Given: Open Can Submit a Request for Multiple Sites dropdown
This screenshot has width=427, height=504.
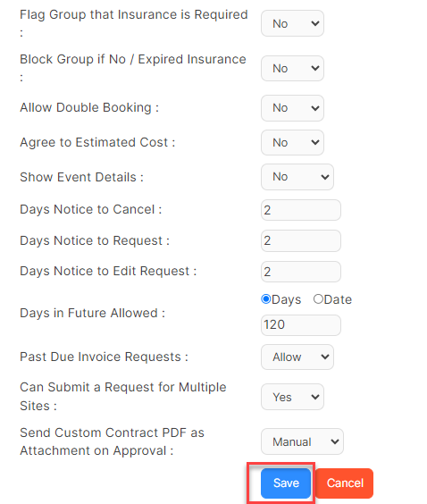Looking at the screenshot, I should point(292,397).
